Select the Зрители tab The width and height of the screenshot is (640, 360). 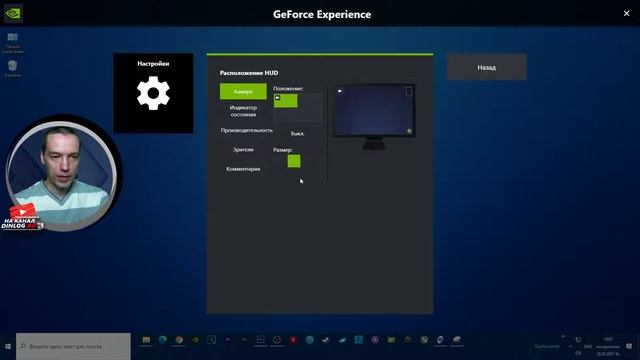pyautogui.click(x=243, y=149)
